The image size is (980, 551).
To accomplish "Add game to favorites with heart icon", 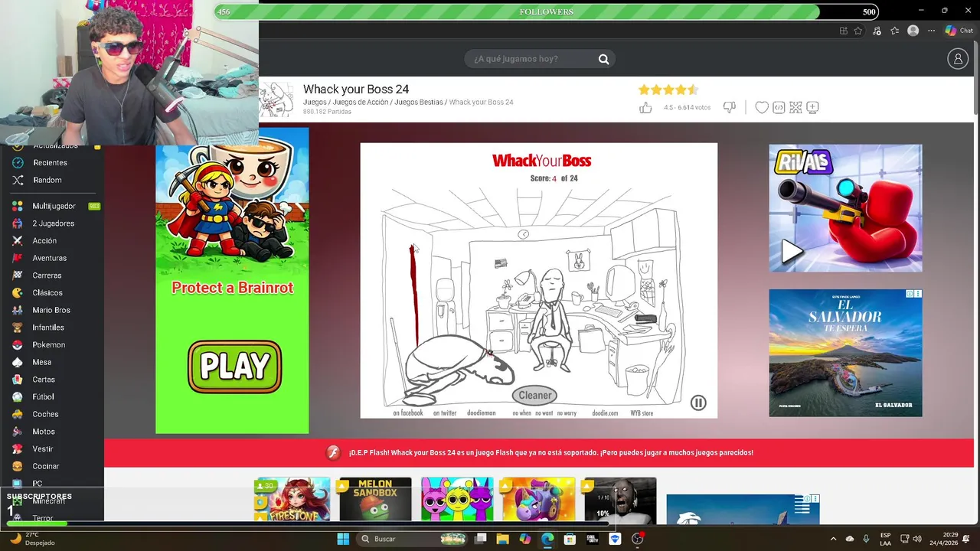I will coord(762,108).
